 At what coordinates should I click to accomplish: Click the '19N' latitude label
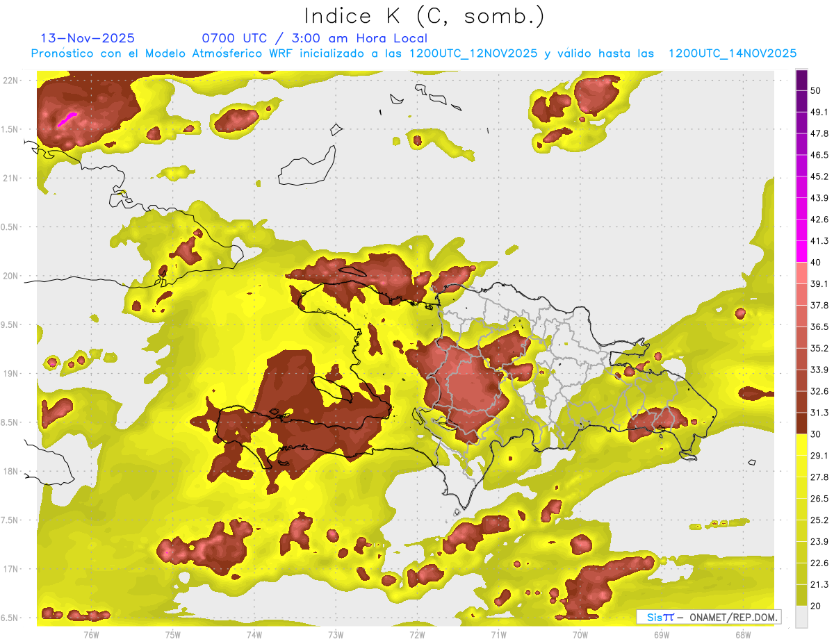point(10,374)
